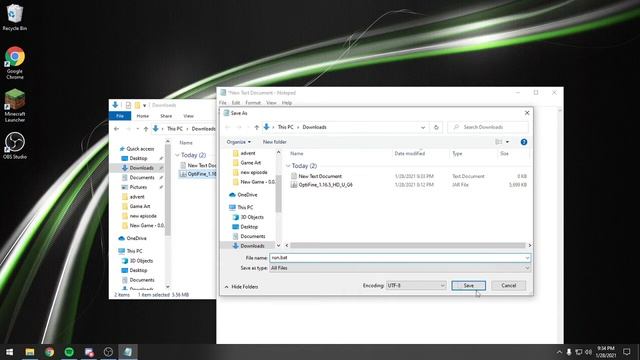The height and width of the screenshot is (360, 640).
Task: Select Documents in Save As sidebar
Action: point(253,236)
